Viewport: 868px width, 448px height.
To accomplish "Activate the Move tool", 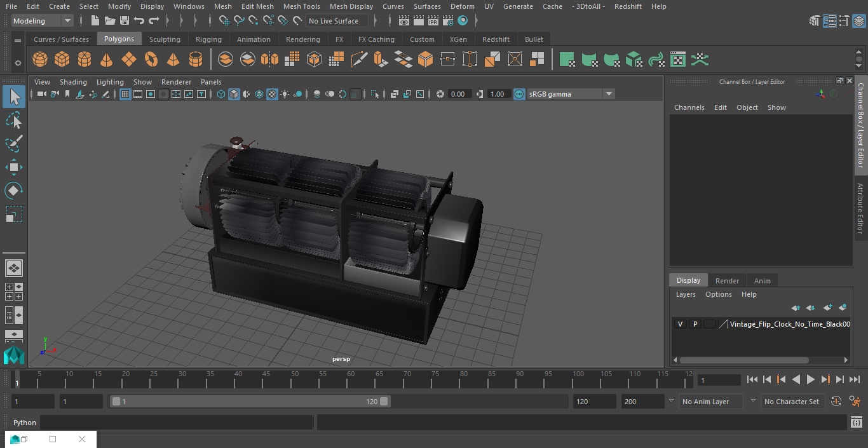I will tap(14, 167).
